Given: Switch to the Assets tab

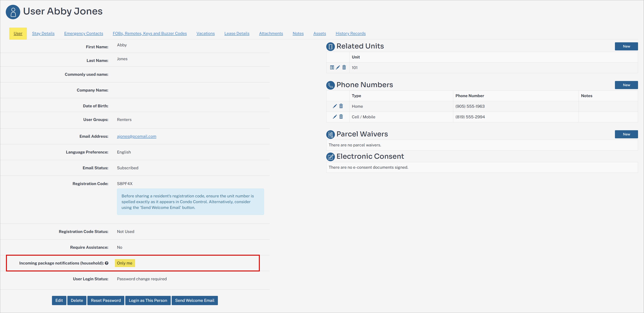Looking at the screenshot, I should point(319,33).
